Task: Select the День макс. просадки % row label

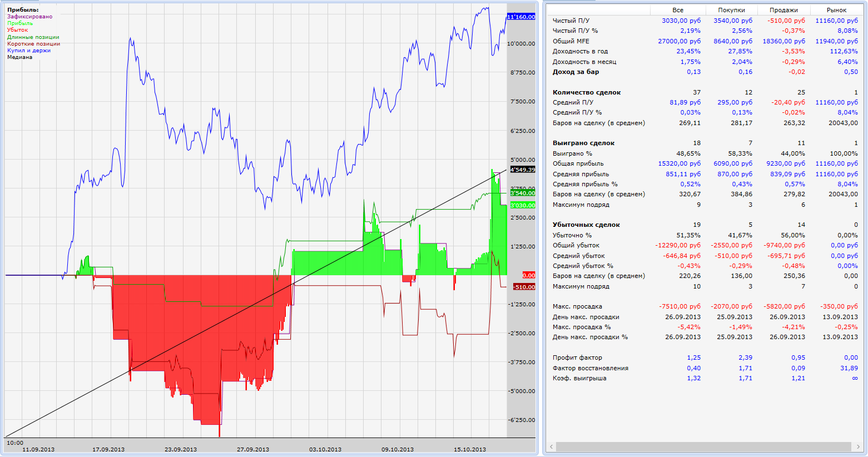Action: coord(590,337)
